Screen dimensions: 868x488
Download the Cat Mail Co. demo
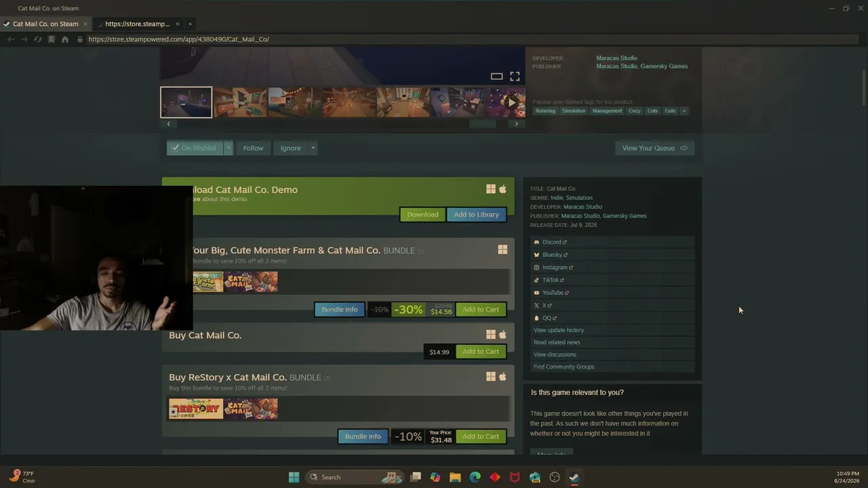tap(422, 214)
